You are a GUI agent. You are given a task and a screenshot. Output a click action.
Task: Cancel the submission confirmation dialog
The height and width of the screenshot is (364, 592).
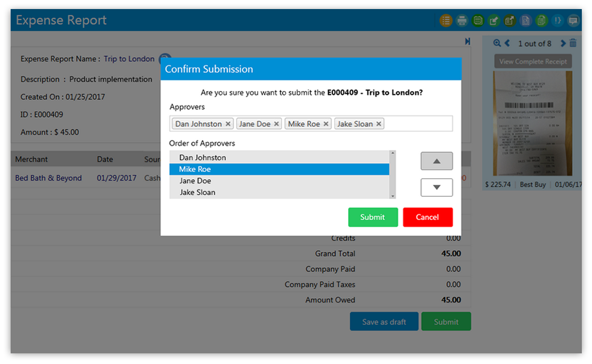(x=427, y=217)
